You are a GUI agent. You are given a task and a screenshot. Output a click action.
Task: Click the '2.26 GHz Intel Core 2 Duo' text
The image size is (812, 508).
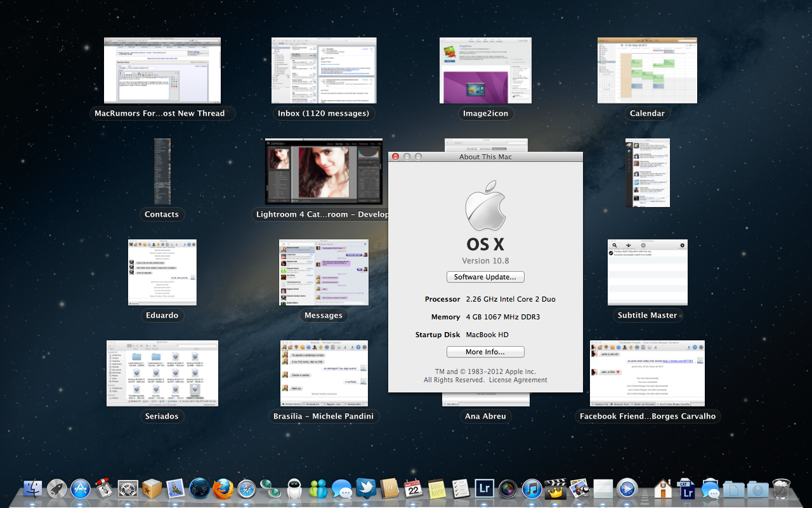511,299
